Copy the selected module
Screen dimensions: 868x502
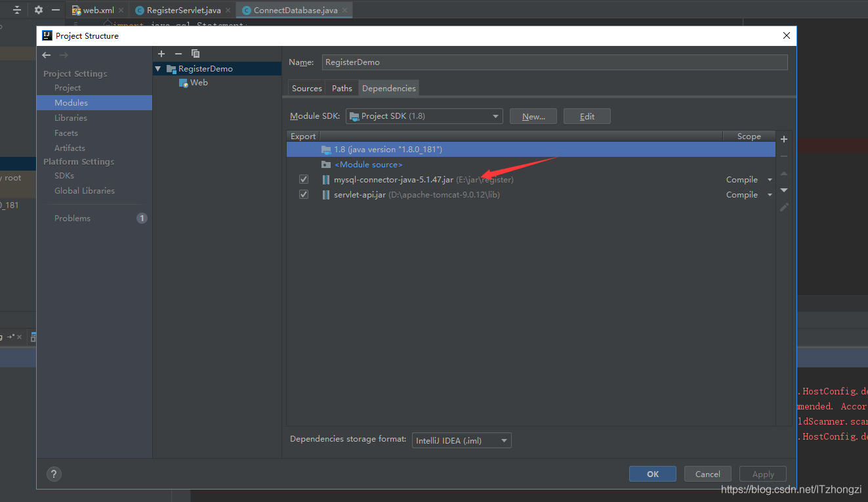[196, 54]
